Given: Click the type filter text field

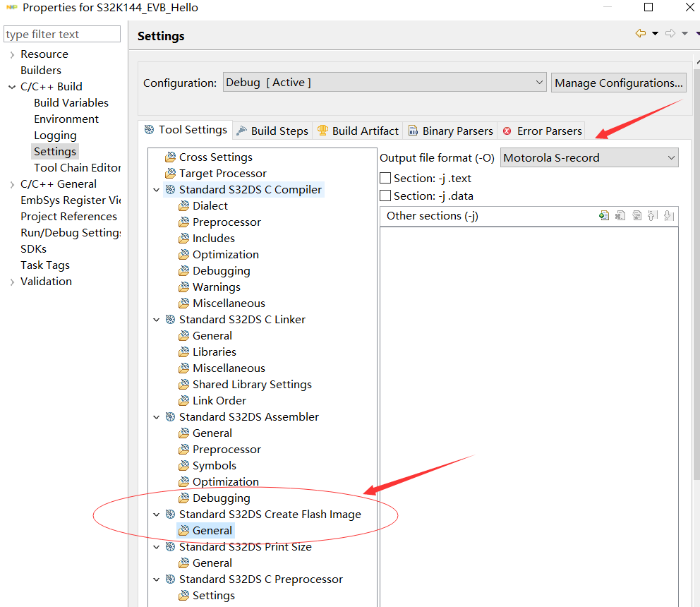Looking at the screenshot, I should coord(61,33).
